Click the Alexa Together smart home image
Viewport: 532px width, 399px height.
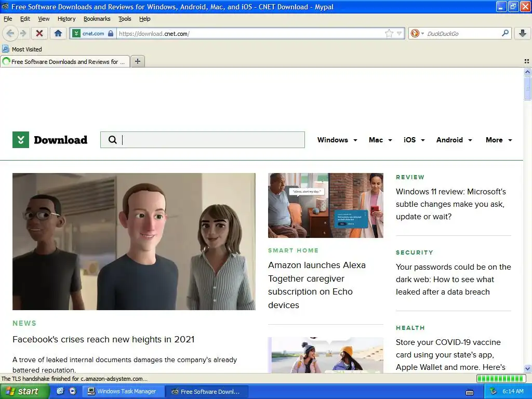pos(326,205)
